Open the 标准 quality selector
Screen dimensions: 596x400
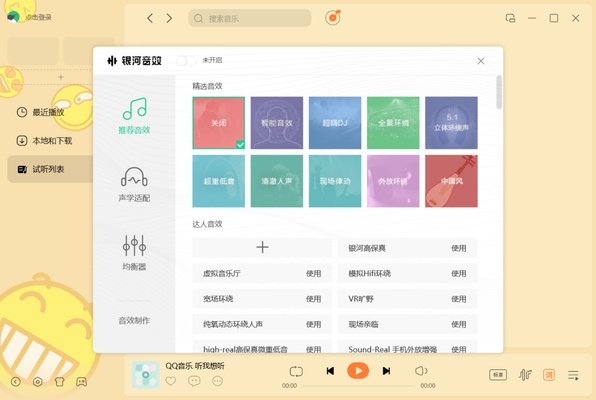pos(498,375)
